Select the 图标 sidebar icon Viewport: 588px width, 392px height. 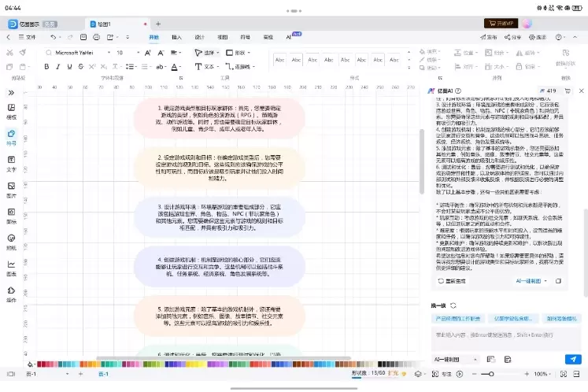tap(11, 215)
